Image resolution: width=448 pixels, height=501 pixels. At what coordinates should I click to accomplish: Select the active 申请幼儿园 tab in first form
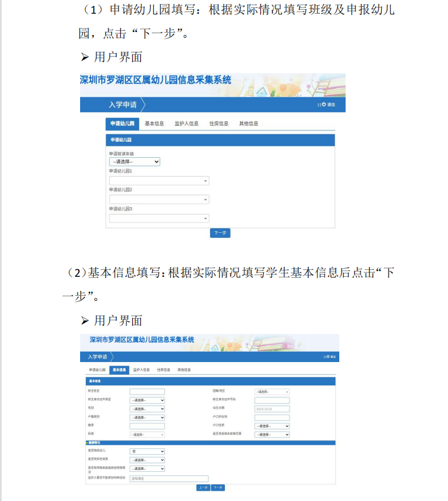click(x=122, y=124)
